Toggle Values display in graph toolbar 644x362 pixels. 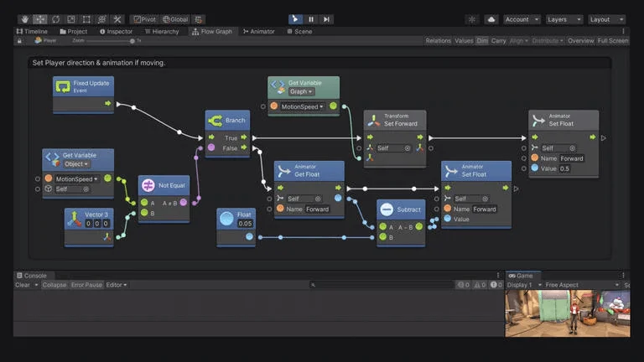pos(464,40)
